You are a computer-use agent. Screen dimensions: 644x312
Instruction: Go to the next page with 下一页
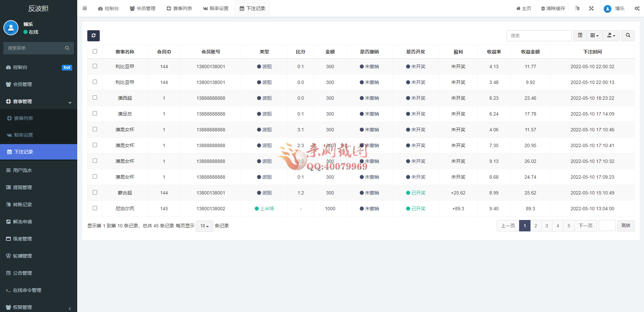585,226
